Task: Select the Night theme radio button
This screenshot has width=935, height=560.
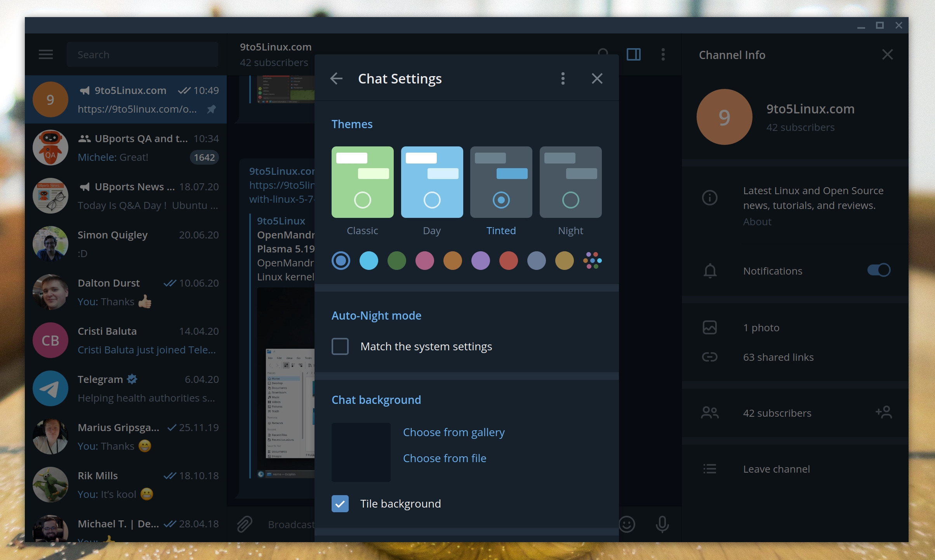Action: click(x=570, y=200)
